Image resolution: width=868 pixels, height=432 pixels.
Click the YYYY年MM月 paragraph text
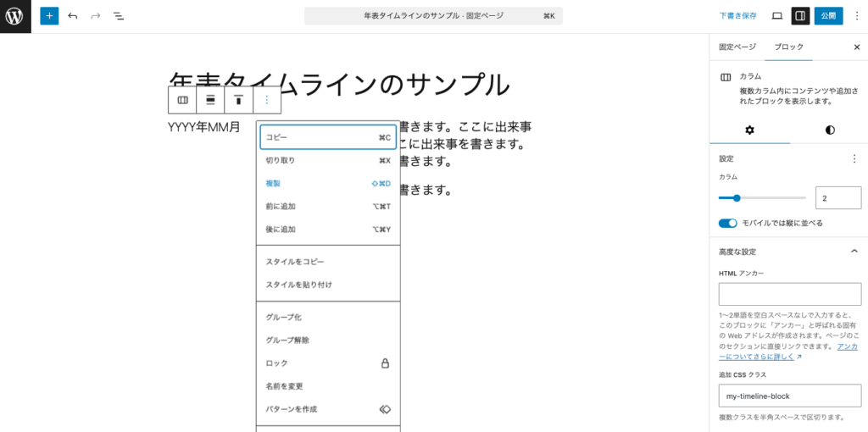coord(204,127)
